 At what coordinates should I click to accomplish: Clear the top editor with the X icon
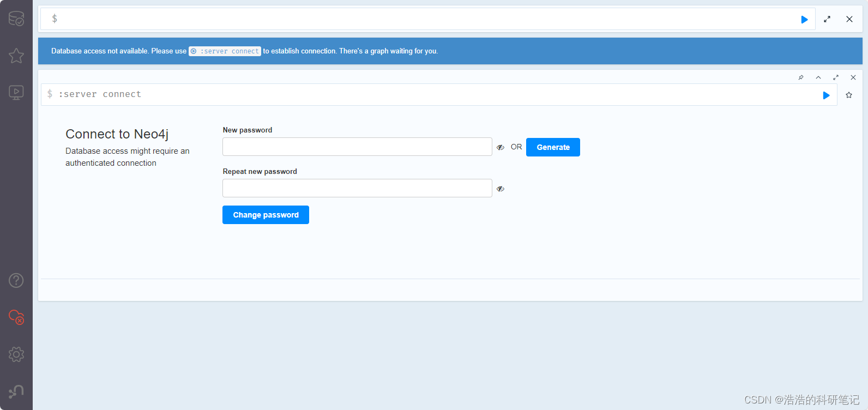coord(849,19)
